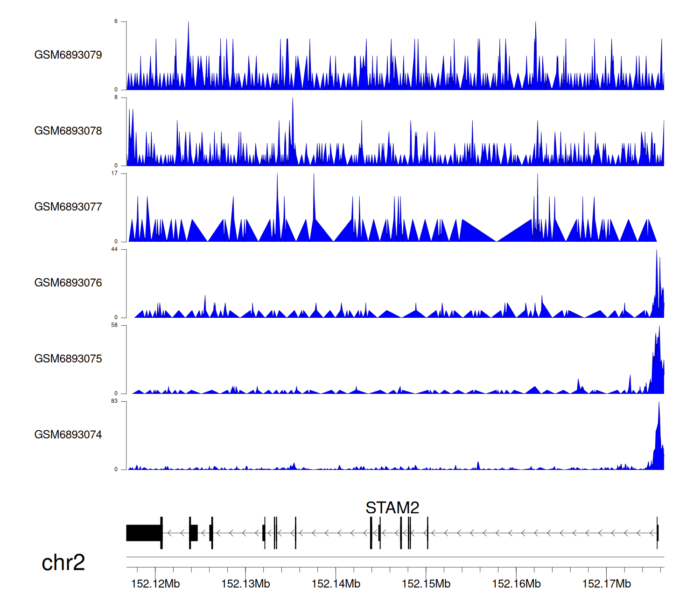
Task: Click the large leftmost STAM2 exon block
Action: (x=144, y=533)
